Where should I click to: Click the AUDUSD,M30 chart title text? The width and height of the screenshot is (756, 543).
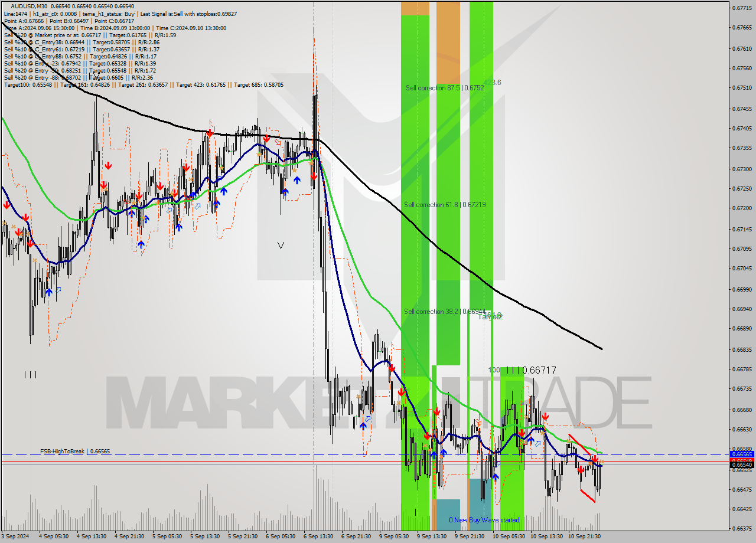tap(28, 6)
